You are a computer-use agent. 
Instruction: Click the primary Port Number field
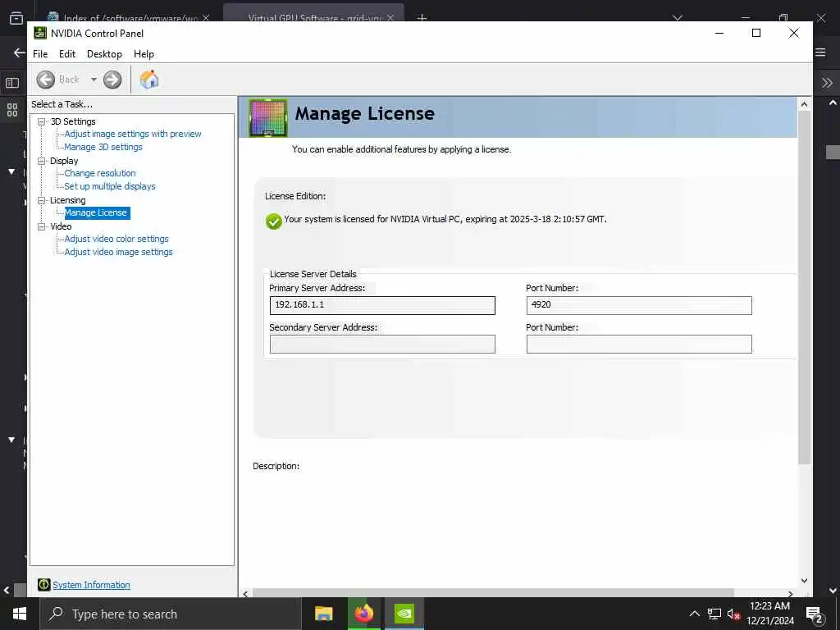[639, 305]
